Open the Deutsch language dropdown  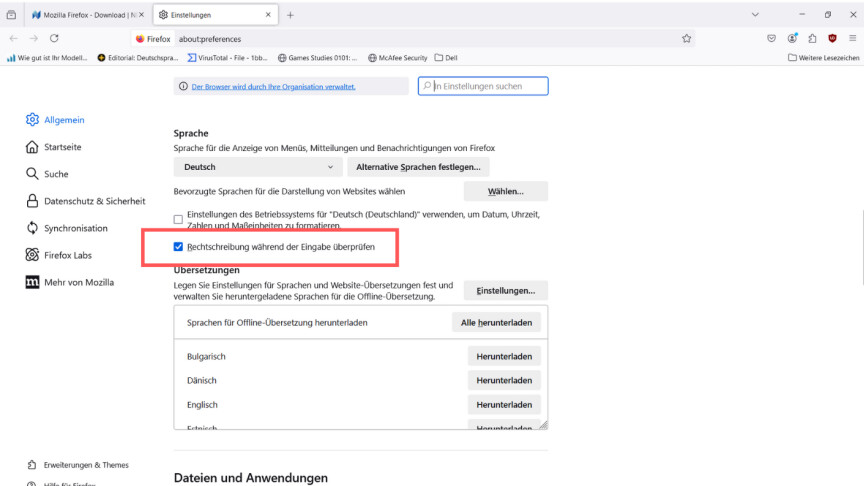[258, 167]
